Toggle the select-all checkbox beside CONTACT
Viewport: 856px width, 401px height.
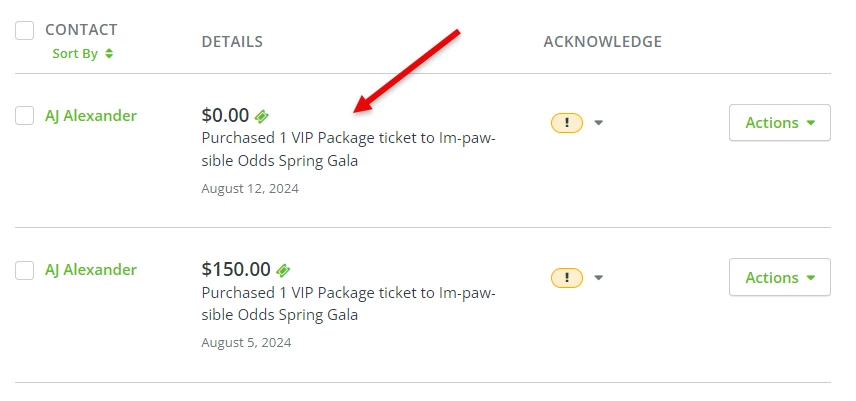point(25,31)
